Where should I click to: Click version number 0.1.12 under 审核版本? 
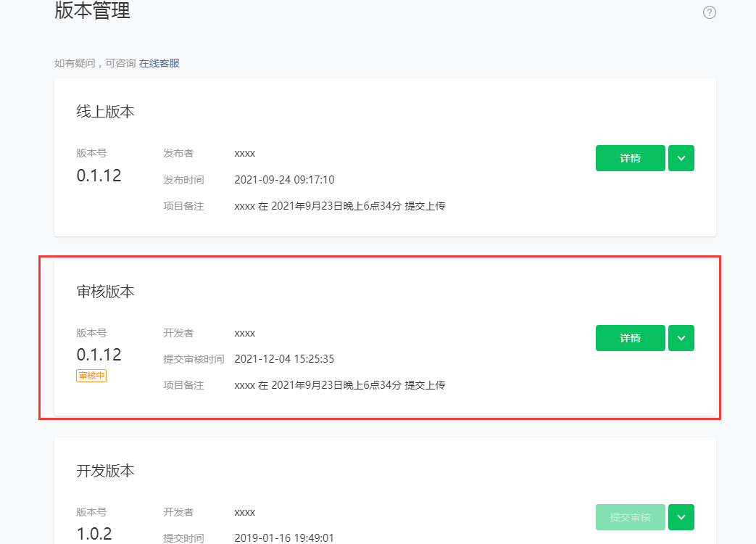[x=99, y=355]
